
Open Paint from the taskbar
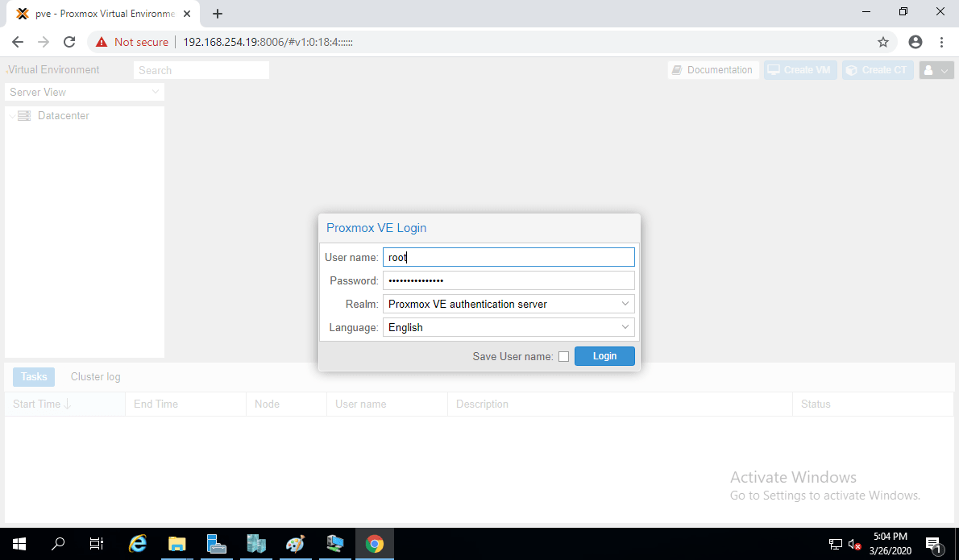point(296,544)
